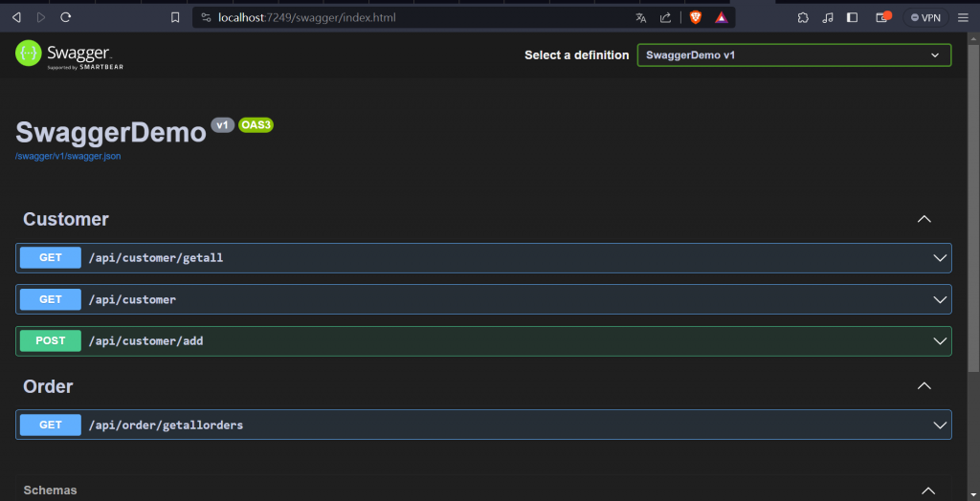
Task: Collapse the Customer section chevron
Action: click(924, 219)
